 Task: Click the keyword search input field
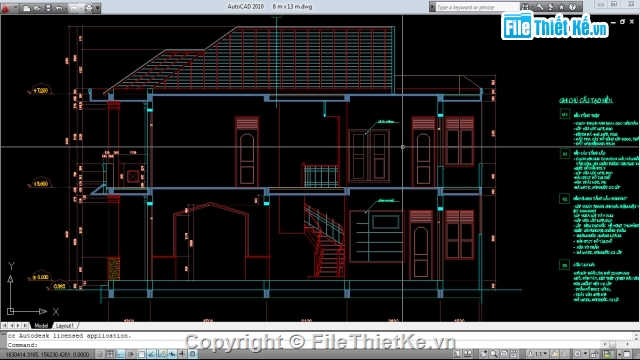point(477,7)
